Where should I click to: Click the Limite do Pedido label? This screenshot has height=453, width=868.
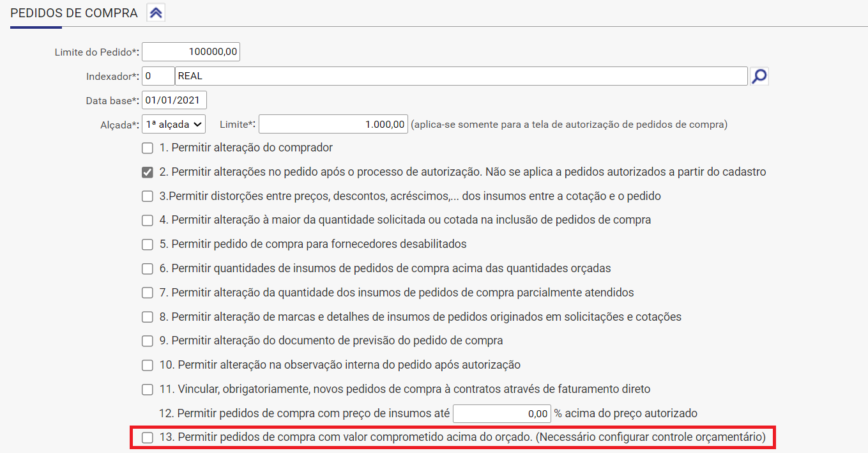click(97, 52)
